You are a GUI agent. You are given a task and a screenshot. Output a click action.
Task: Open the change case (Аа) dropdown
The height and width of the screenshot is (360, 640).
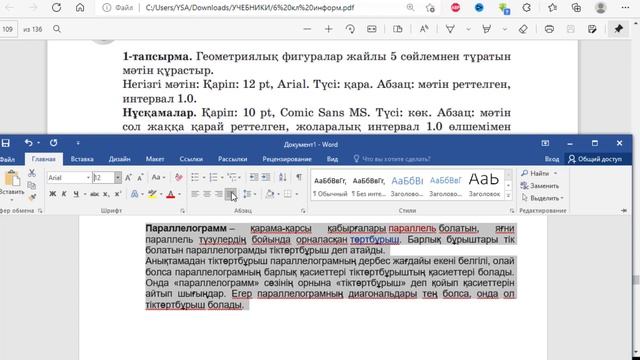[x=158, y=178]
